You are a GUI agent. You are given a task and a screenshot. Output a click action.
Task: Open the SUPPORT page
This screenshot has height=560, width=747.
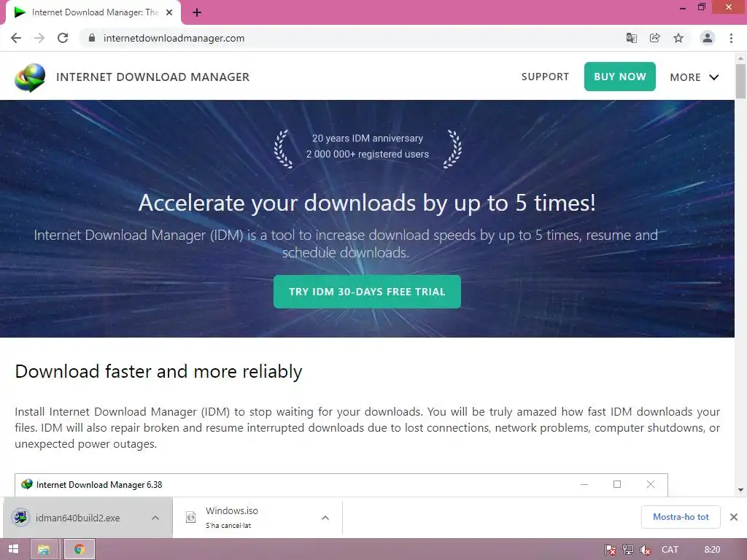tap(545, 77)
